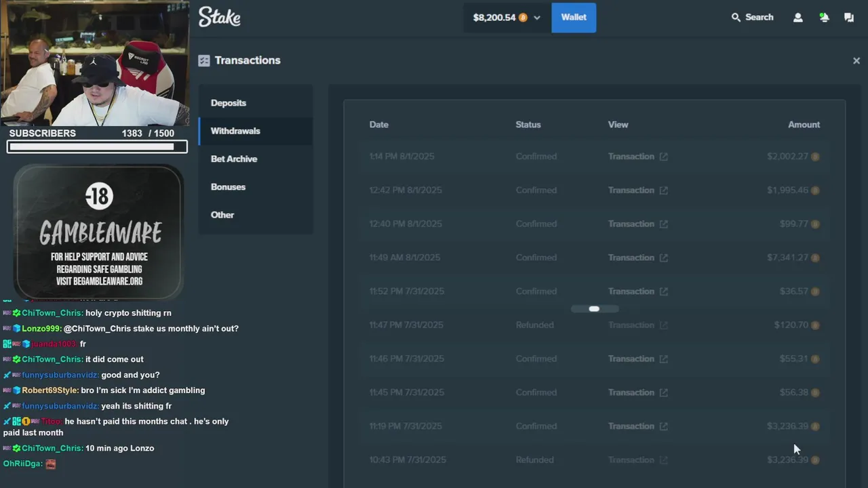
Task: Click the $3,236.39 amount in Confirmed row
Action: tap(787, 426)
